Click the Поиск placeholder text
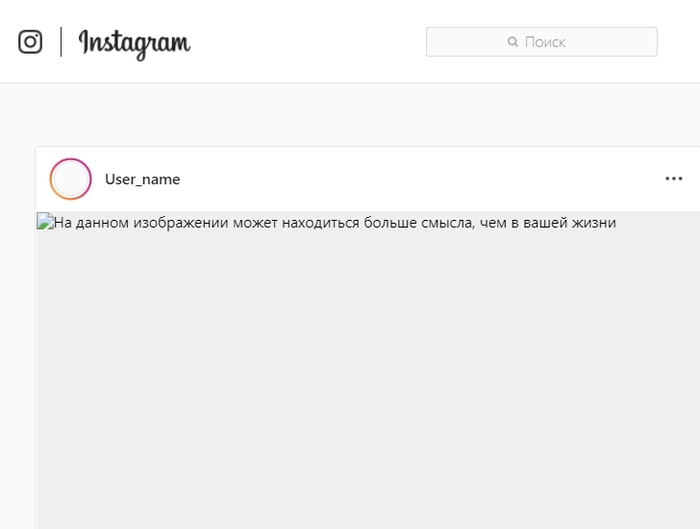 (x=545, y=42)
